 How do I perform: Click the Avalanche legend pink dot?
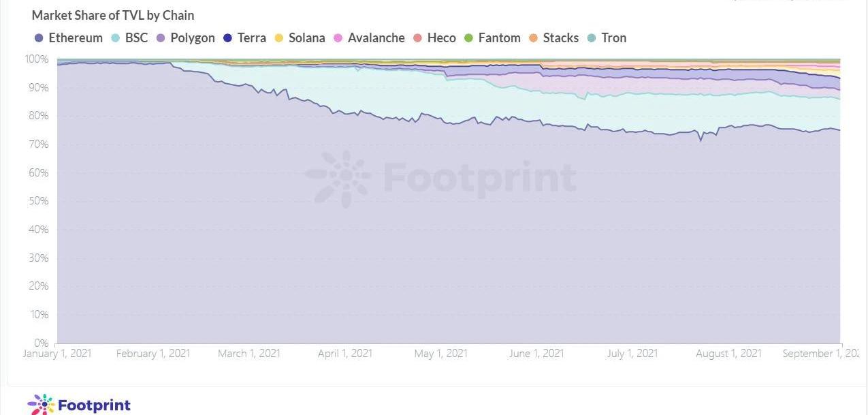[338, 38]
